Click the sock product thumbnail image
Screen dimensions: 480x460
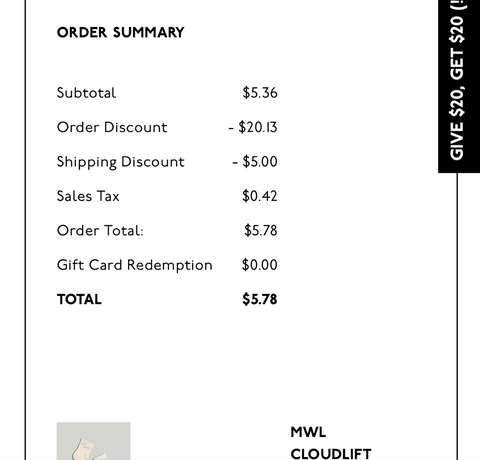click(x=94, y=441)
